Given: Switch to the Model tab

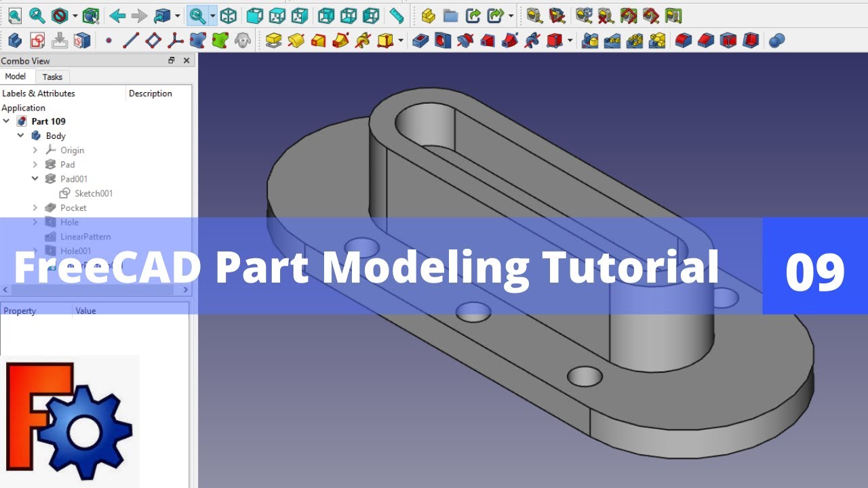Looking at the screenshot, I should pos(16,77).
